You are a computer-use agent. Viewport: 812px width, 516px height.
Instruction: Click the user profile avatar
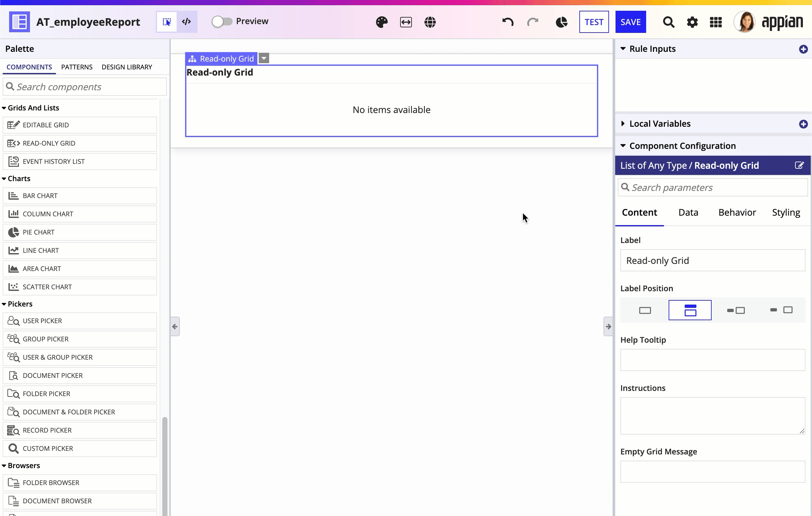tap(745, 22)
